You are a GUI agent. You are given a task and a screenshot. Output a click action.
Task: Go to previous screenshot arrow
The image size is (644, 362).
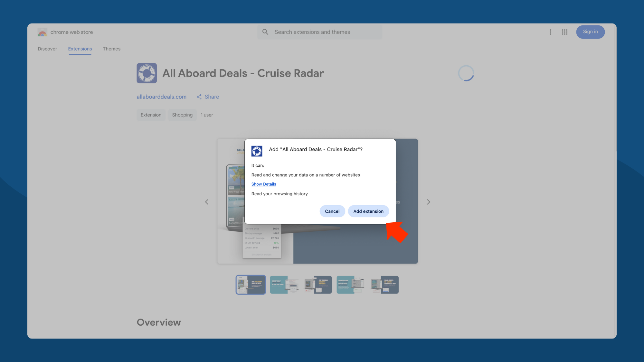(207, 202)
